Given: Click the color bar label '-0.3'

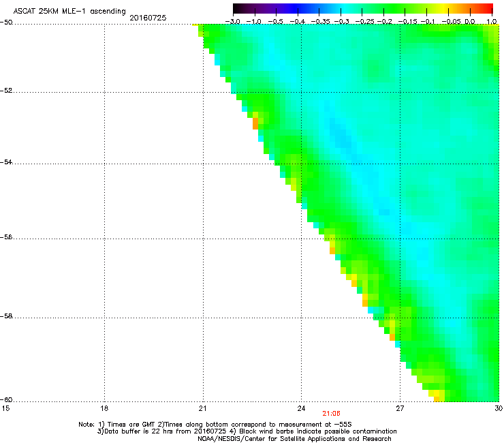Looking at the screenshot, I should (x=341, y=22).
